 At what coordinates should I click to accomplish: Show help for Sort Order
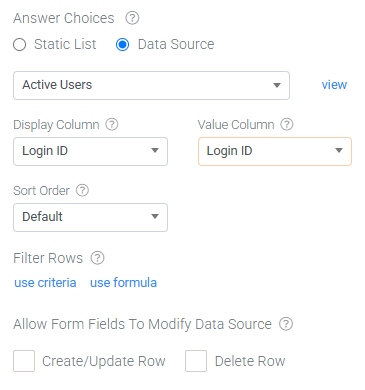82,190
